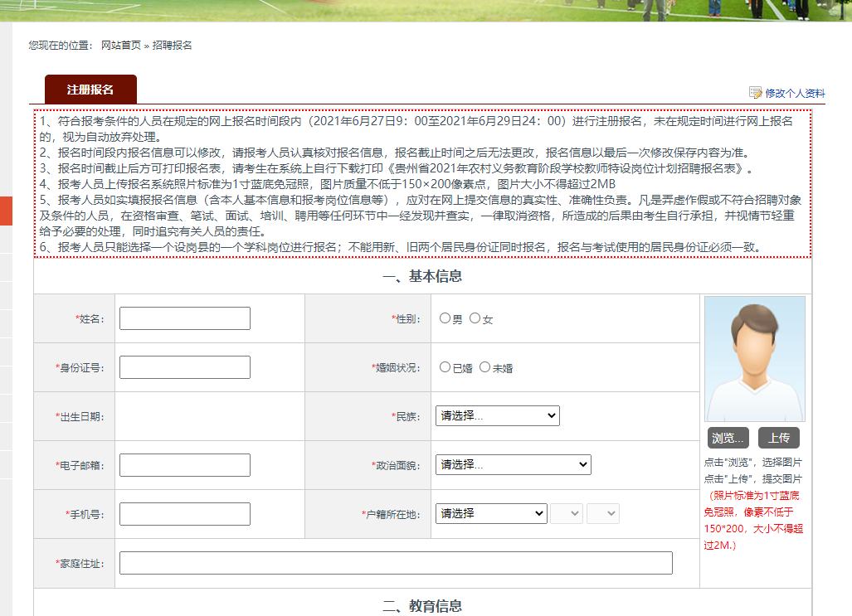Open the third 户籍所在地 district dropdown
This screenshot has width=852, height=616.
pyautogui.click(x=603, y=514)
